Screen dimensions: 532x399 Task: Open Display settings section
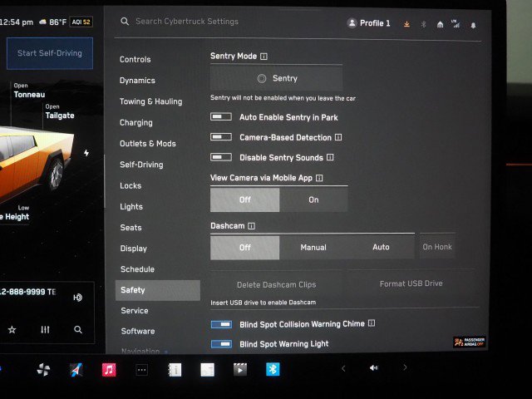click(x=133, y=249)
